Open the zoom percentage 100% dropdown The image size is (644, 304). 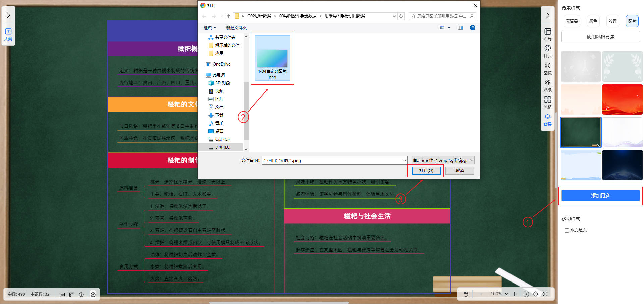(x=499, y=294)
